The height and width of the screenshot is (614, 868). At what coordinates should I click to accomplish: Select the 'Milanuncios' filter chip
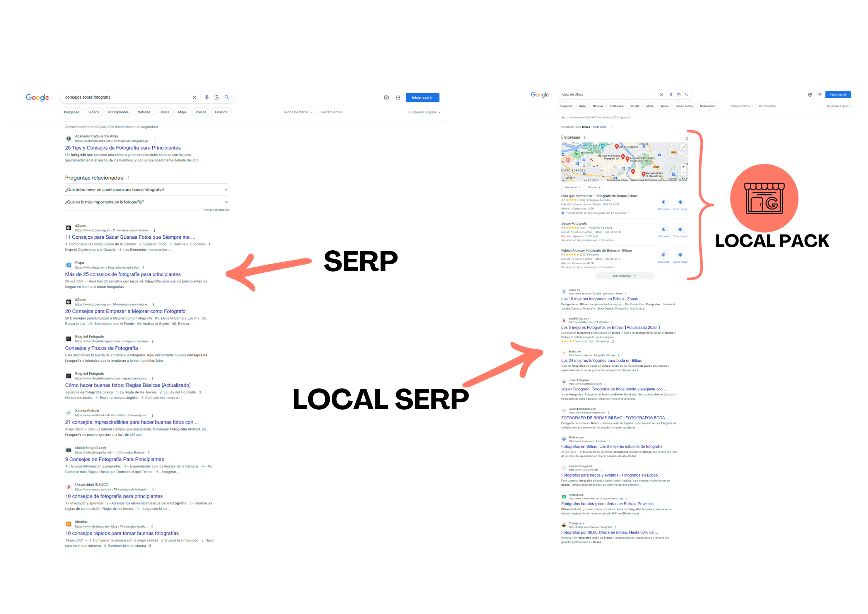pos(707,106)
